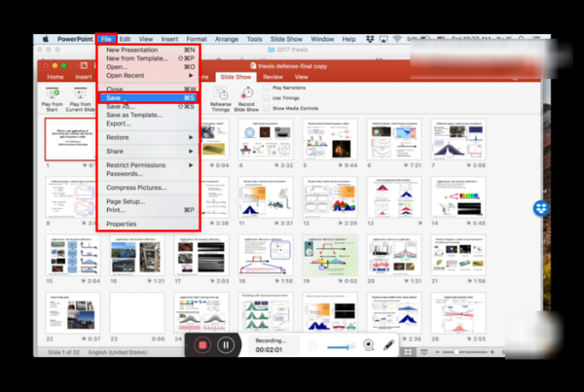Choose Open... in the File menu
The width and height of the screenshot is (584, 392).
click(x=148, y=67)
